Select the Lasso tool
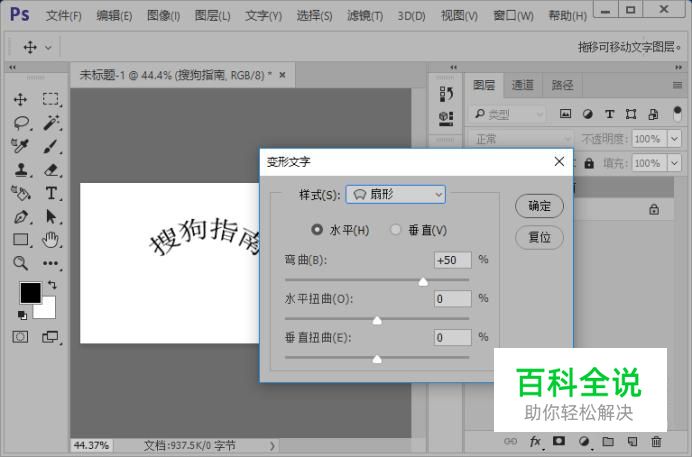This screenshot has width=692, height=457. point(21,123)
